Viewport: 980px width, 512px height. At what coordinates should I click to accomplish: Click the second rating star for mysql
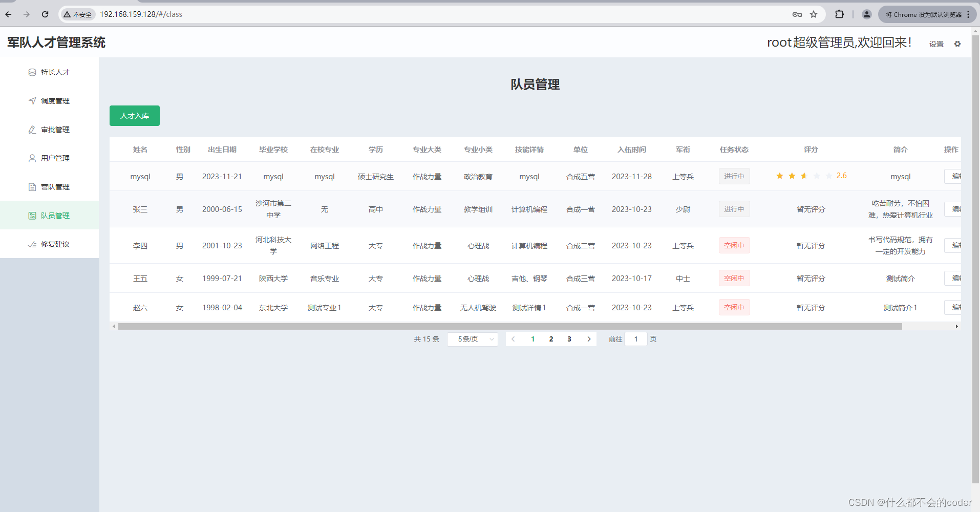(x=792, y=176)
